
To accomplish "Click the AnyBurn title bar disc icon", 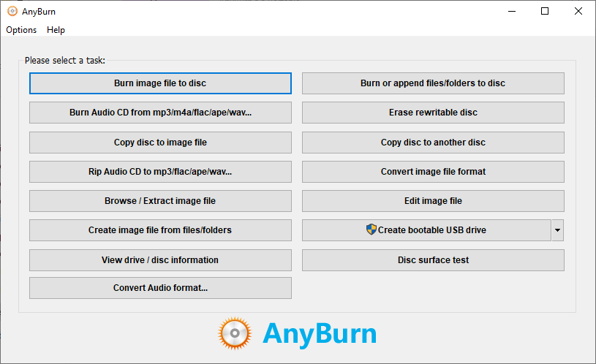I will [12, 12].
